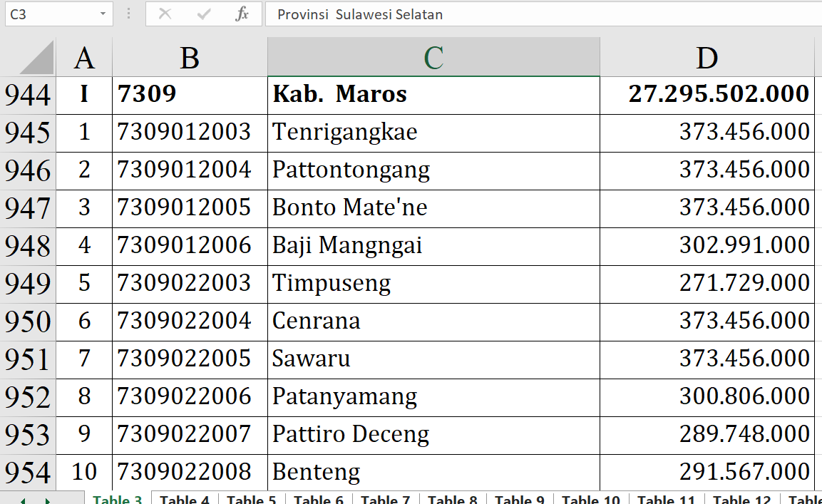
Task: Select row 944 header
Action: pyautogui.click(x=28, y=95)
